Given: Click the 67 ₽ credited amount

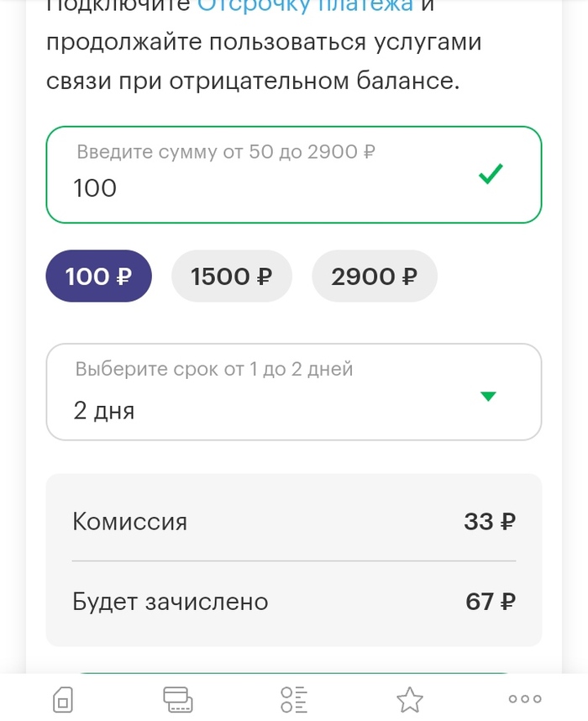Looking at the screenshot, I should [x=491, y=602].
